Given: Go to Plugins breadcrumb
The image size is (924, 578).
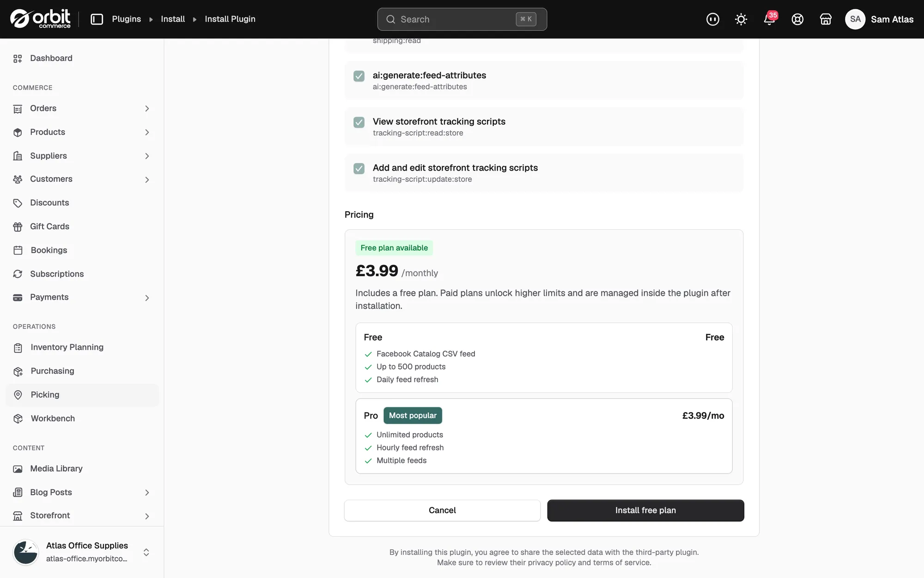Looking at the screenshot, I should (x=126, y=19).
